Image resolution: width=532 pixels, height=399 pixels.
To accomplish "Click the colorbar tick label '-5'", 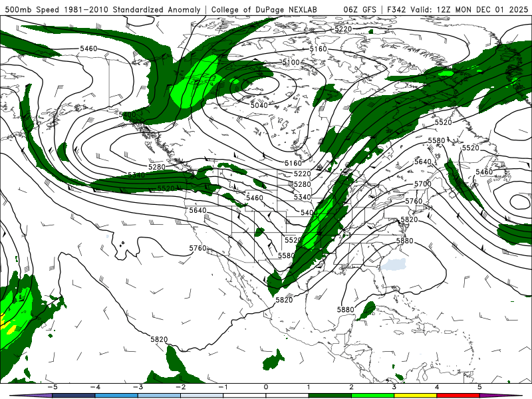I will click(x=53, y=387).
